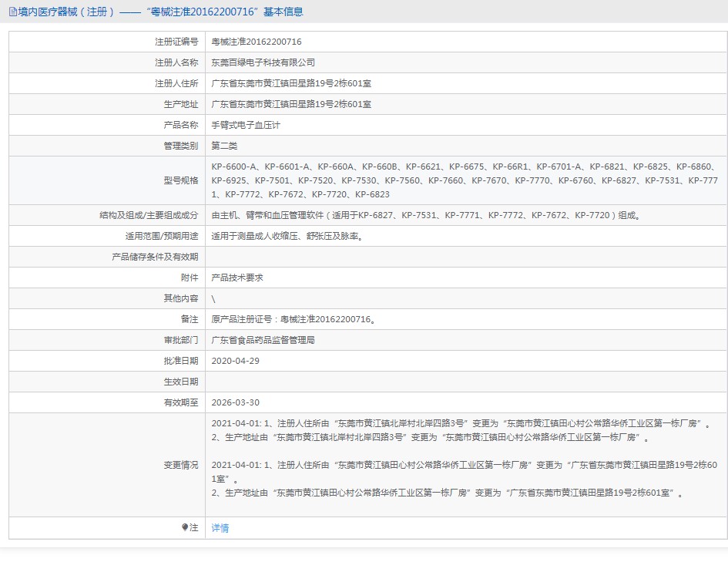The image size is (728, 562).
Task: Click the change line 2、生产地址由 ending with 田星路19号2栋601室
Action: pos(447,493)
